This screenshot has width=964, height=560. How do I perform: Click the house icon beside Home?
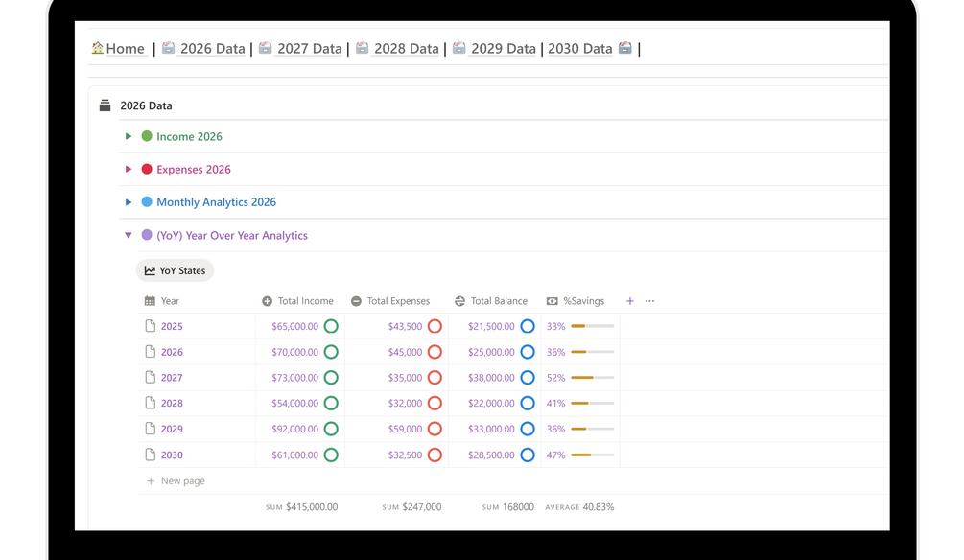[97, 47]
